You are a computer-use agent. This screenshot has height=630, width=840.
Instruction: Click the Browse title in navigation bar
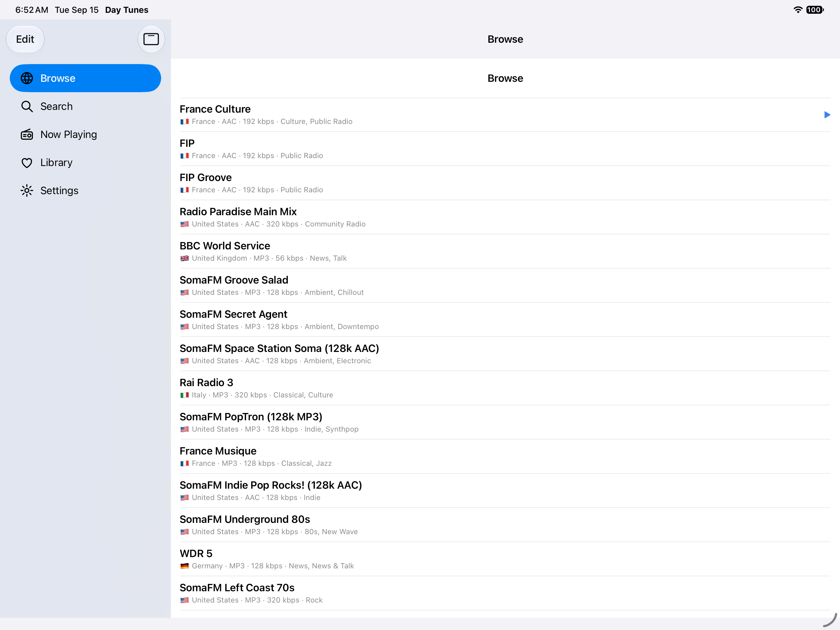pyautogui.click(x=505, y=39)
